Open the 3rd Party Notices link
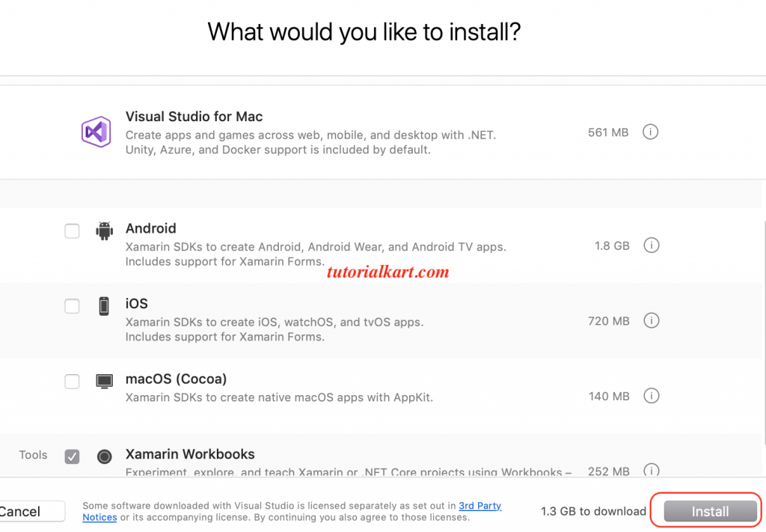The image size is (766, 532). [x=479, y=506]
